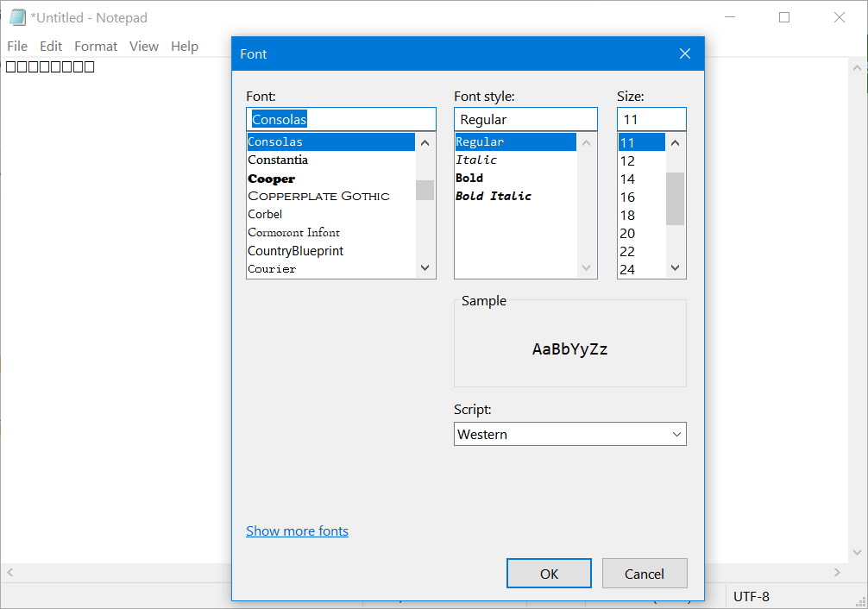Screen dimensions: 868x609
Task: Click font list scrollbar thumb
Action: (x=425, y=190)
